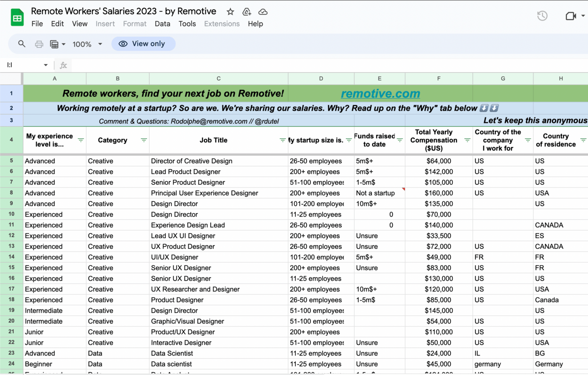Click cell Principal User Experience Designer
This screenshot has width=588, height=375.
pos(218,193)
